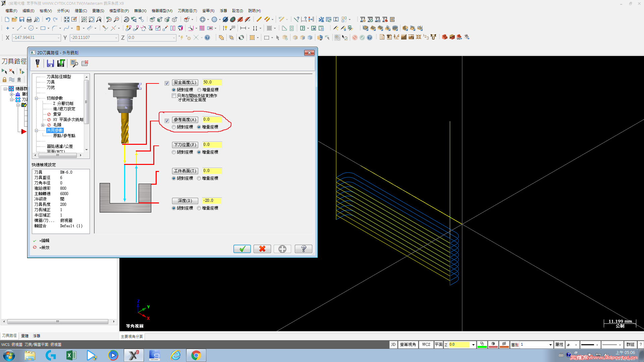Click the 安全高度 value input field
The image size is (644, 362).
pyautogui.click(x=212, y=82)
